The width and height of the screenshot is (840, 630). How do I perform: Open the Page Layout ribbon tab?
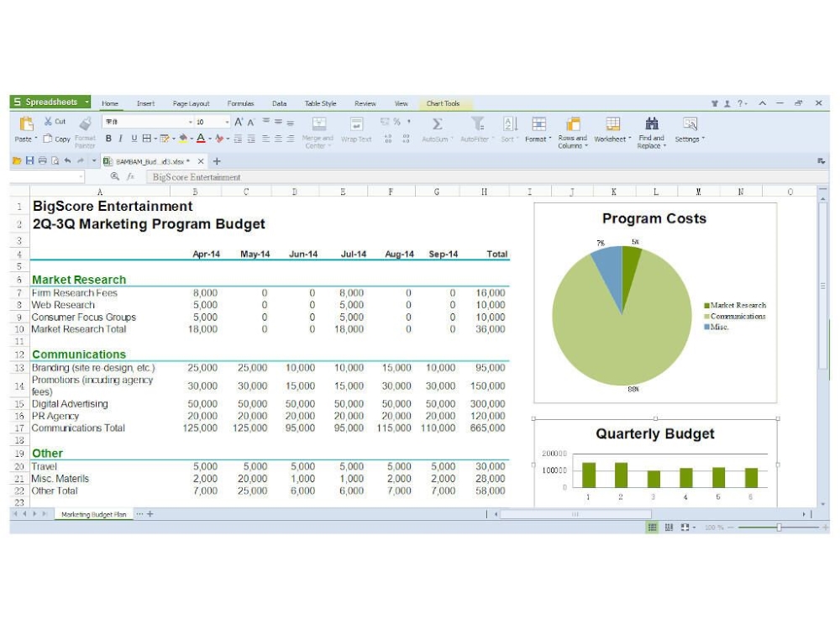[x=191, y=104]
